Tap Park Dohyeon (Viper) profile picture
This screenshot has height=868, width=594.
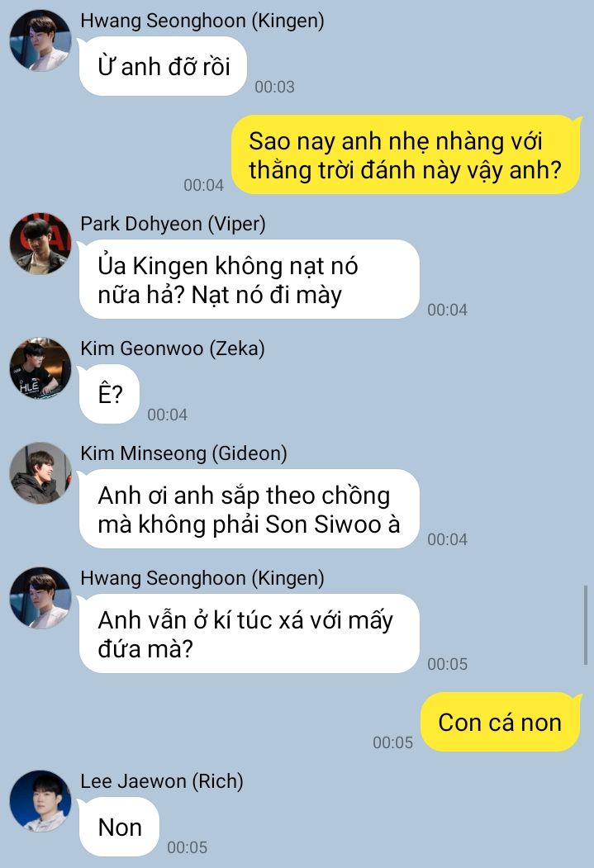(40, 244)
